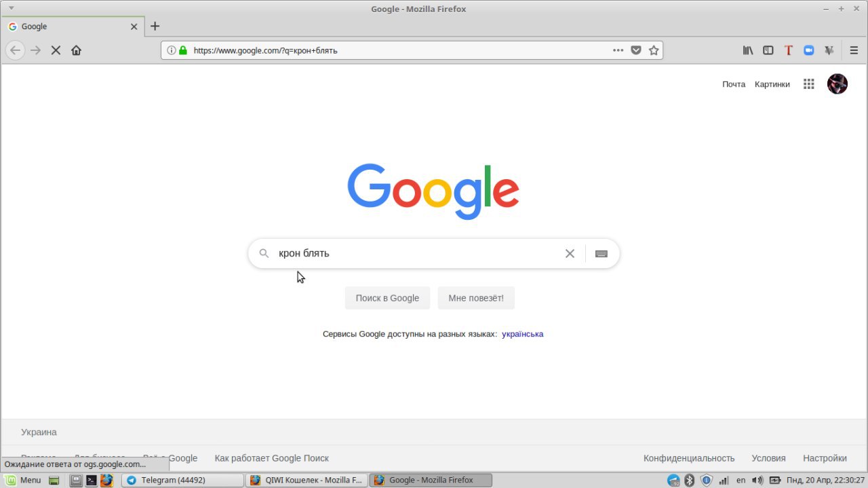
Task: Open page actions three-dots menu
Action: point(618,50)
